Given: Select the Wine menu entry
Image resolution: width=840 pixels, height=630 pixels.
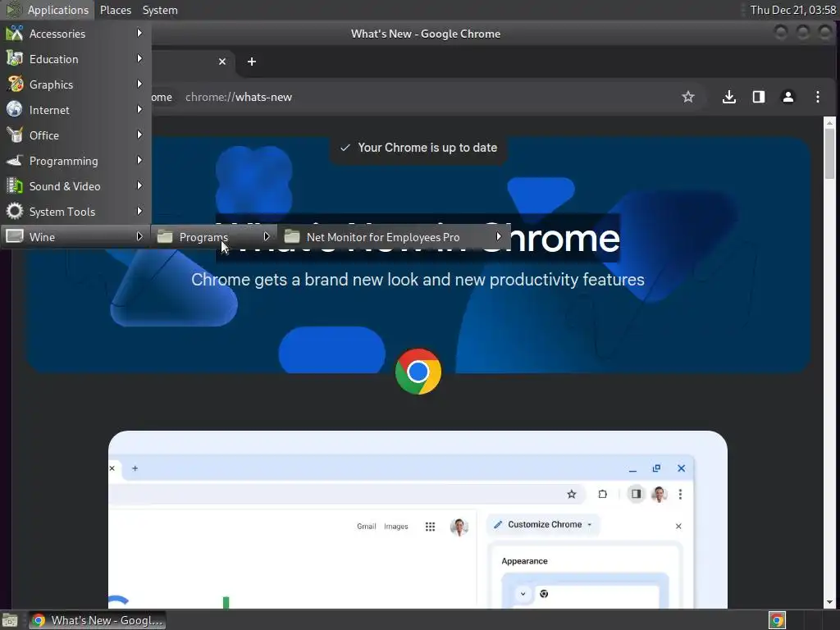Looking at the screenshot, I should coord(75,237).
